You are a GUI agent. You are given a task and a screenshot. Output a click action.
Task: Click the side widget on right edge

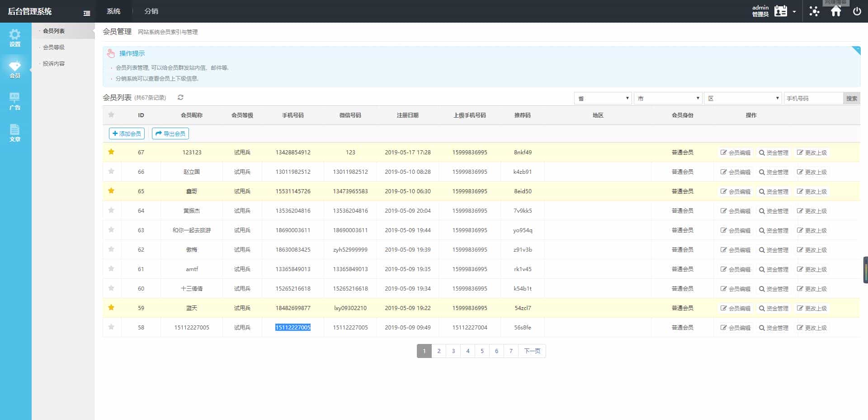[x=865, y=270]
